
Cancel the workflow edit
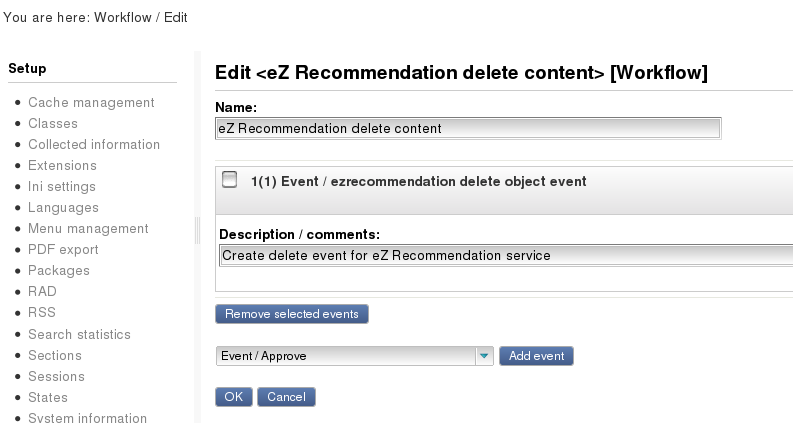[286, 397]
